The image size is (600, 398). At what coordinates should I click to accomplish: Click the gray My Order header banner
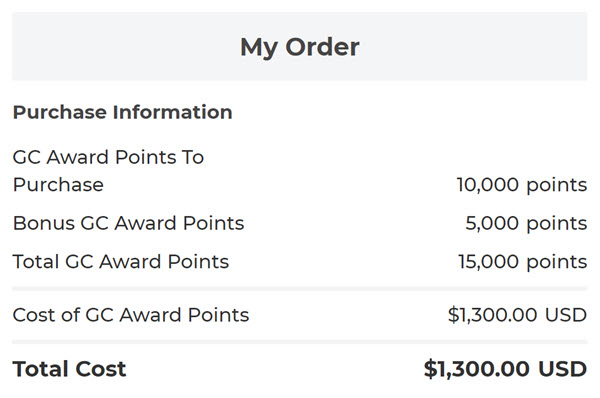tap(300, 46)
